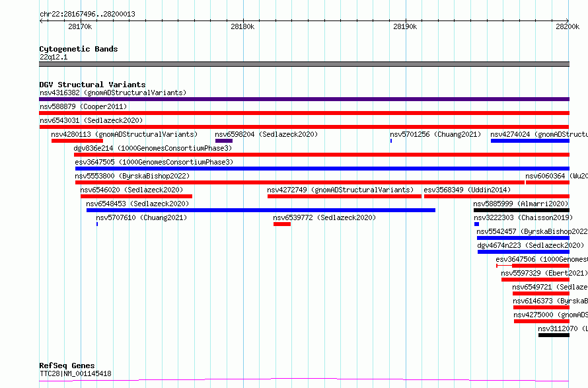This screenshot has height=388, width=588.
Task: Select the nsv588879 (Cooper2011) variant label
Action: [x=83, y=106]
